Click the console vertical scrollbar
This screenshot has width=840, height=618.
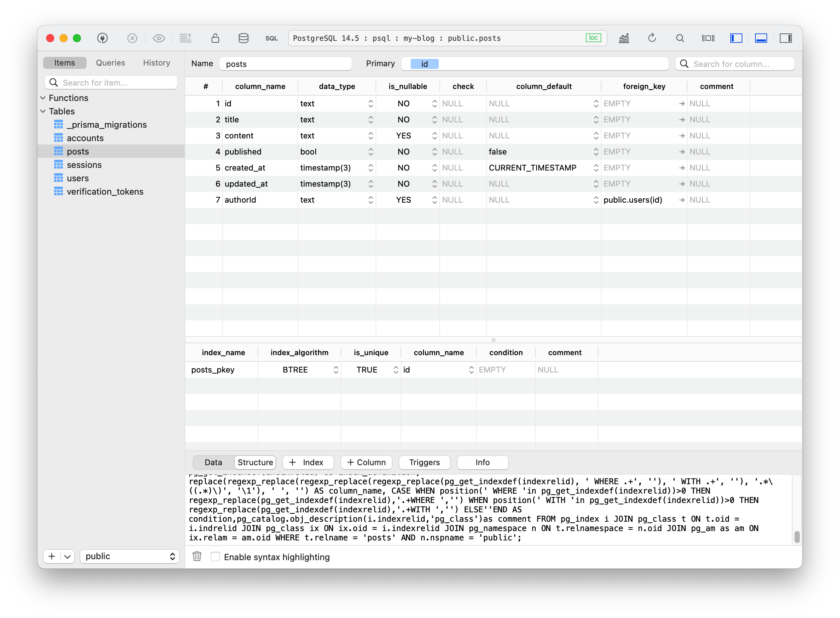[x=797, y=536]
